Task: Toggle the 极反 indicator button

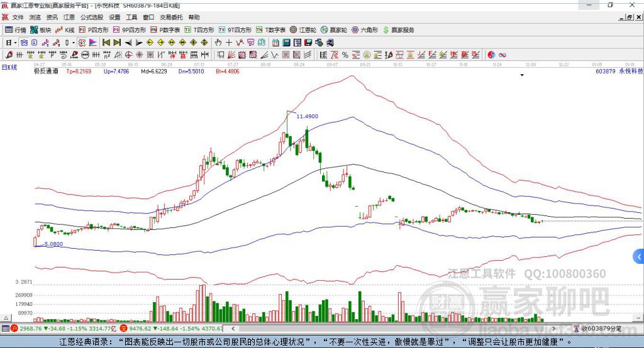Action: [x=82, y=43]
